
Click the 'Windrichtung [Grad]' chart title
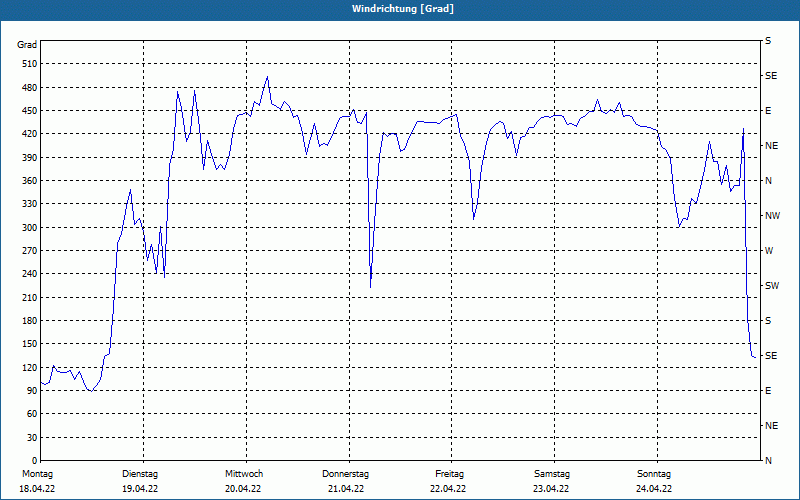tap(403, 9)
